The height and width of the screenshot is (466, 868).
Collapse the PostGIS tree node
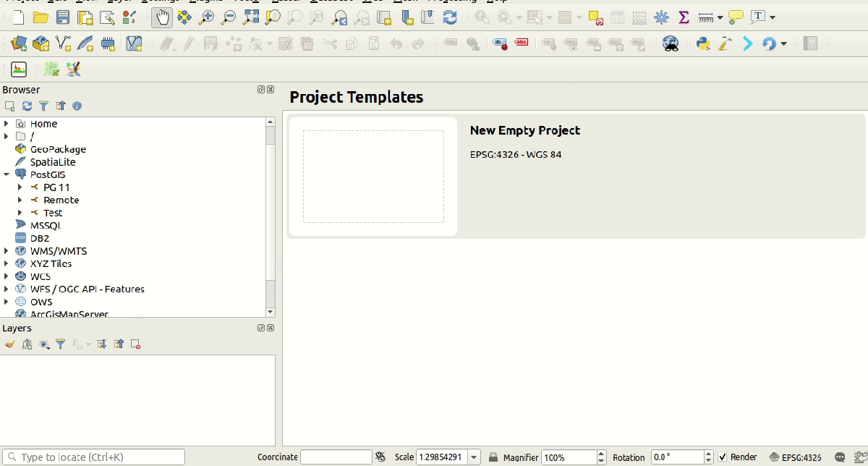(7, 174)
